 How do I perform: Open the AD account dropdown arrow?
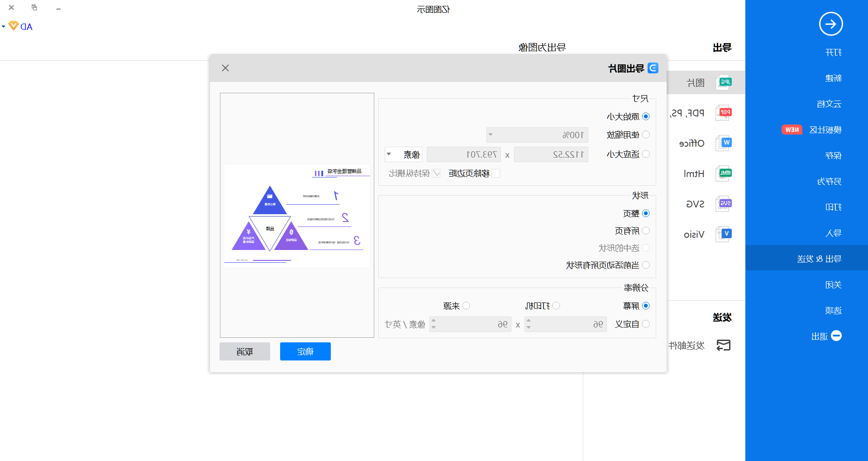click(4, 27)
